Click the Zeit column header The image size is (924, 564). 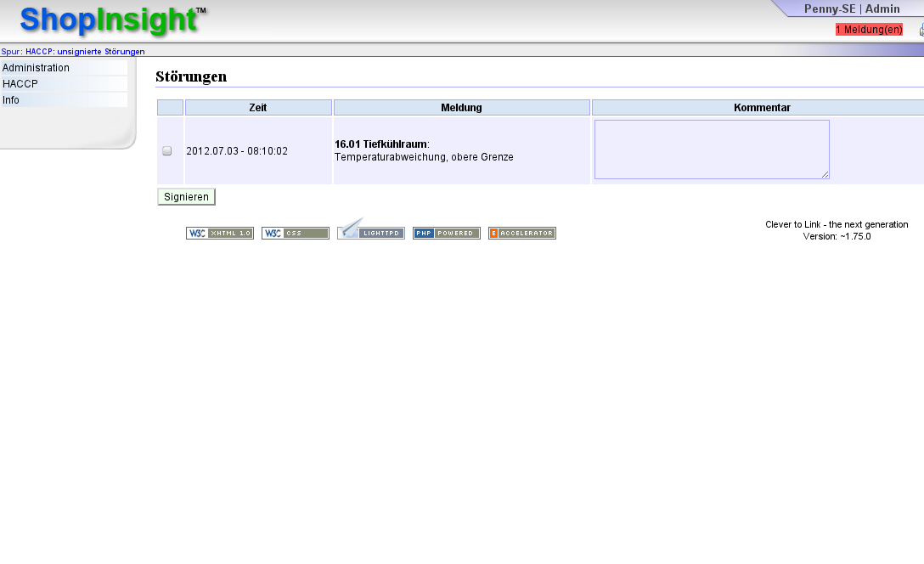258,107
